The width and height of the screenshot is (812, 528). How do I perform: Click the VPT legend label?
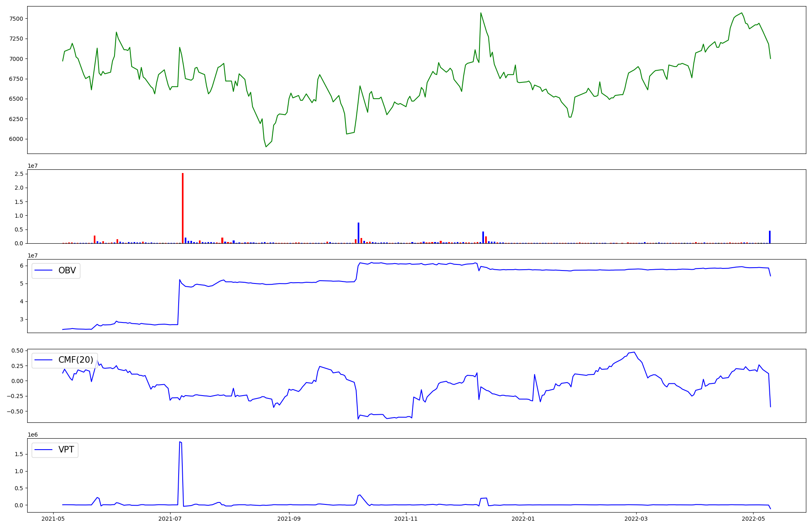coord(66,450)
